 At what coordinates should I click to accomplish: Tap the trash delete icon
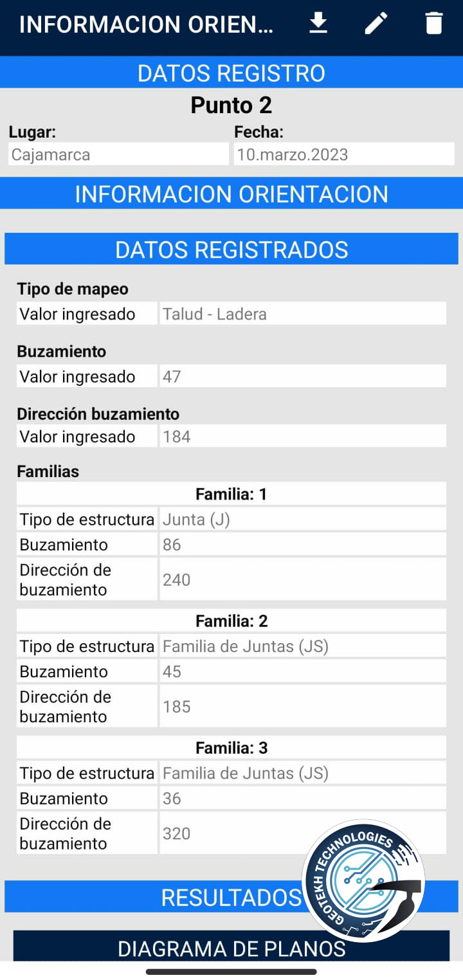coord(434,24)
